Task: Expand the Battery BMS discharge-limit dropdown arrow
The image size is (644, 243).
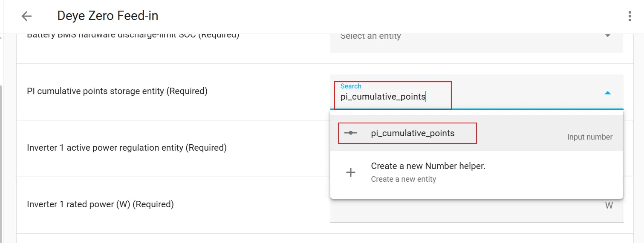Action: click(x=608, y=36)
